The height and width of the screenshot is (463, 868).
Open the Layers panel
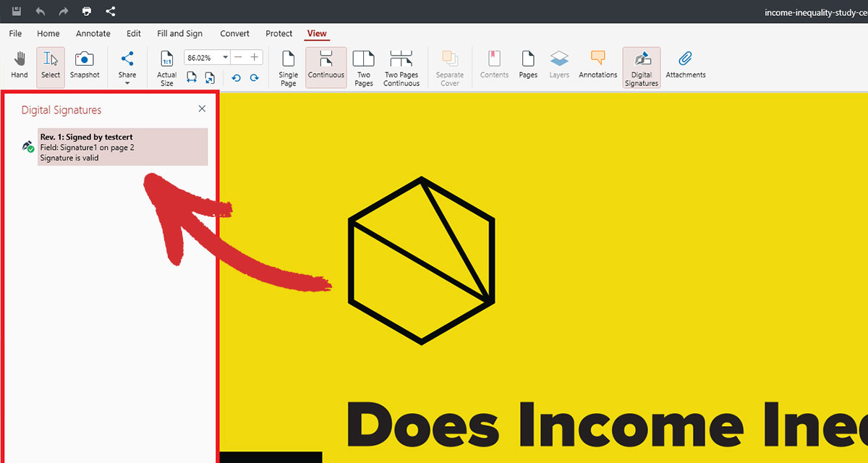(x=559, y=67)
